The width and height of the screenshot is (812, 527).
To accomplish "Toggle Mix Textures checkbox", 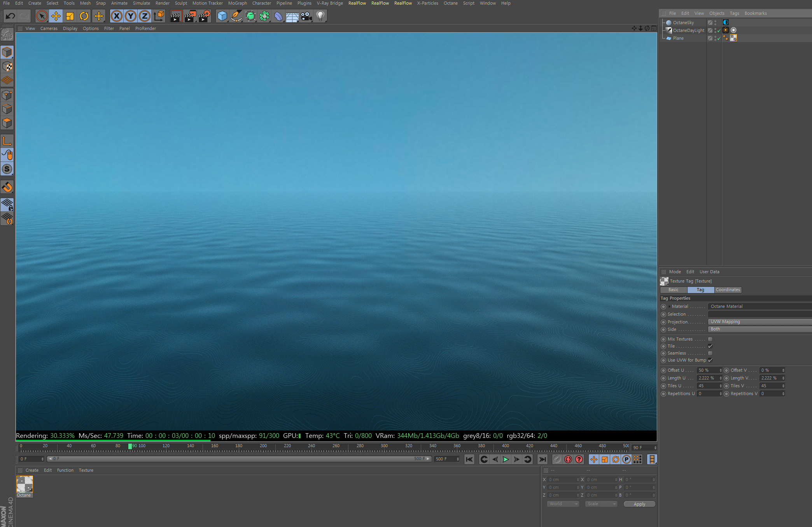I will (710, 339).
